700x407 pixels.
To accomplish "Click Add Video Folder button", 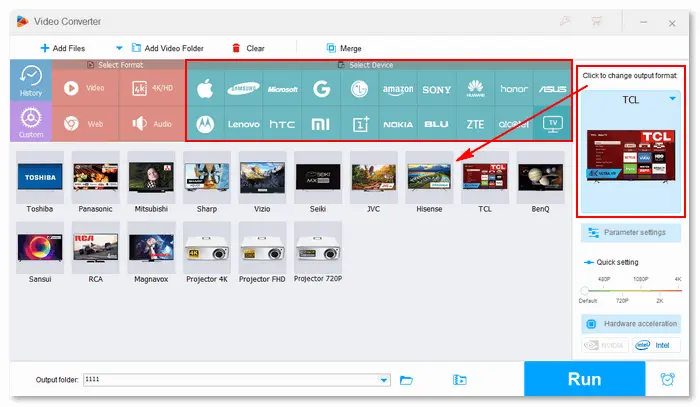I will (x=168, y=48).
